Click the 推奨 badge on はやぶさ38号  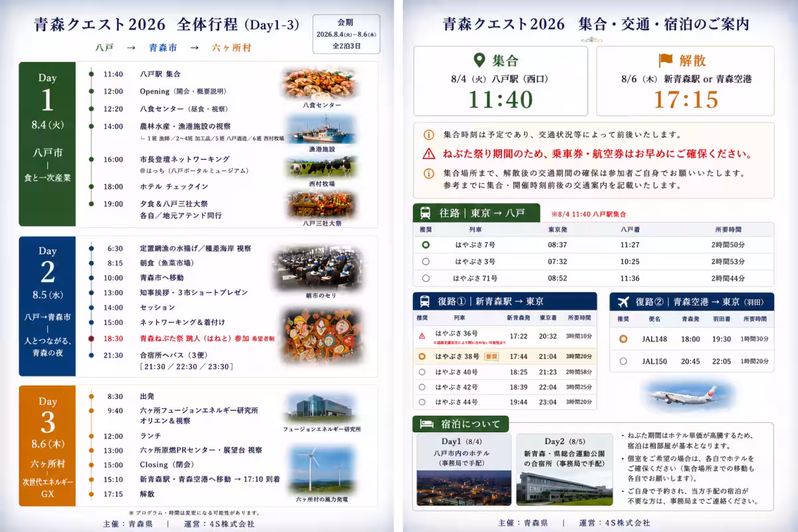pos(491,356)
